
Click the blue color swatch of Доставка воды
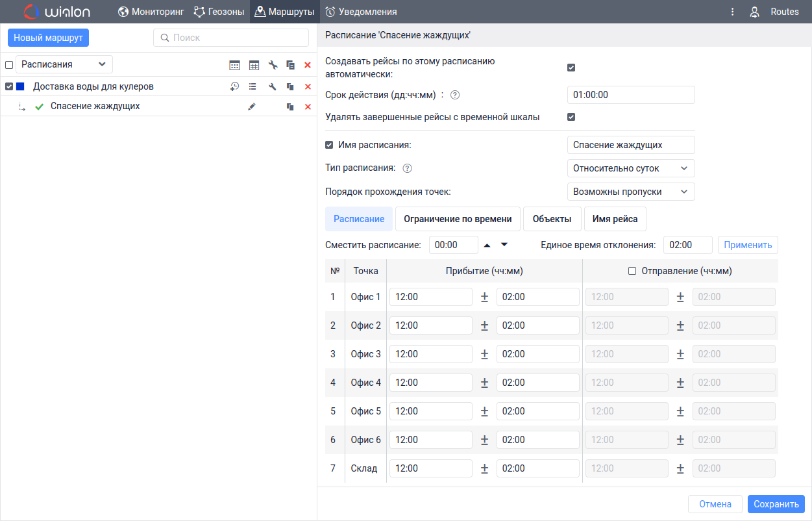click(x=20, y=86)
